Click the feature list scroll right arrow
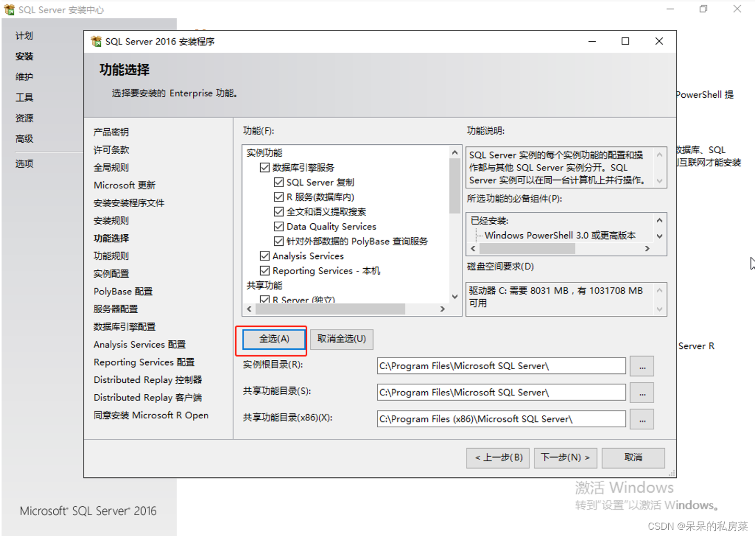The height and width of the screenshot is (536, 756). [x=443, y=309]
